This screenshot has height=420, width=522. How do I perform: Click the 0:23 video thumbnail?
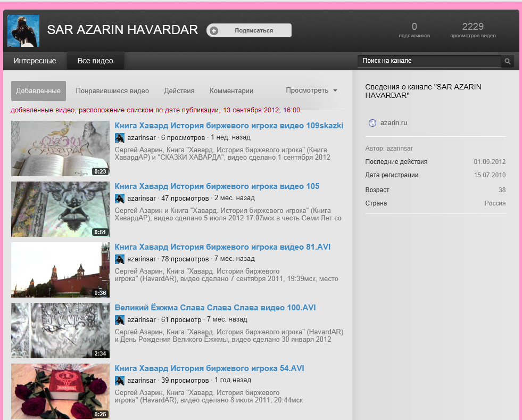[60, 149]
